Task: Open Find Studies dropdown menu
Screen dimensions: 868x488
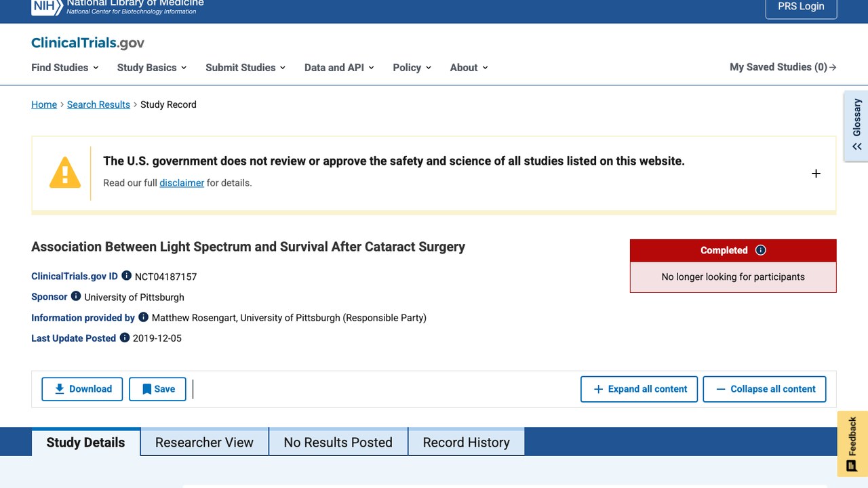Action: click(x=65, y=67)
